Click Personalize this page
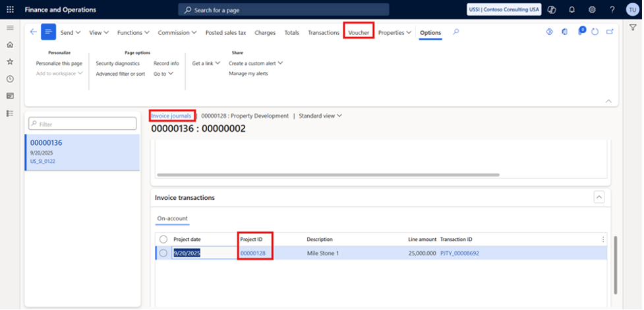Image resolution: width=644 pixels, height=310 pixels. [x=59, y=63]
